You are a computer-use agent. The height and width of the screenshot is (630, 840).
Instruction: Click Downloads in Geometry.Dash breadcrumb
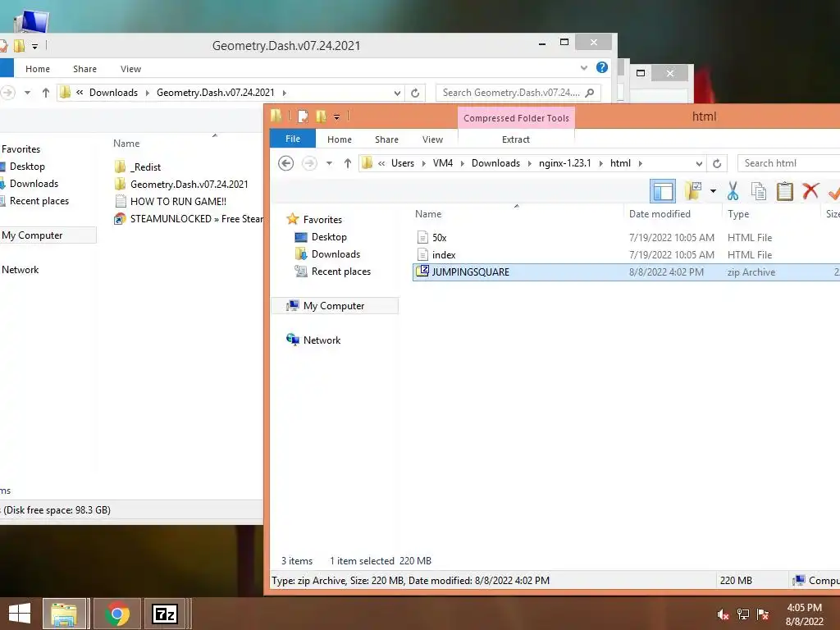(113, 92)
